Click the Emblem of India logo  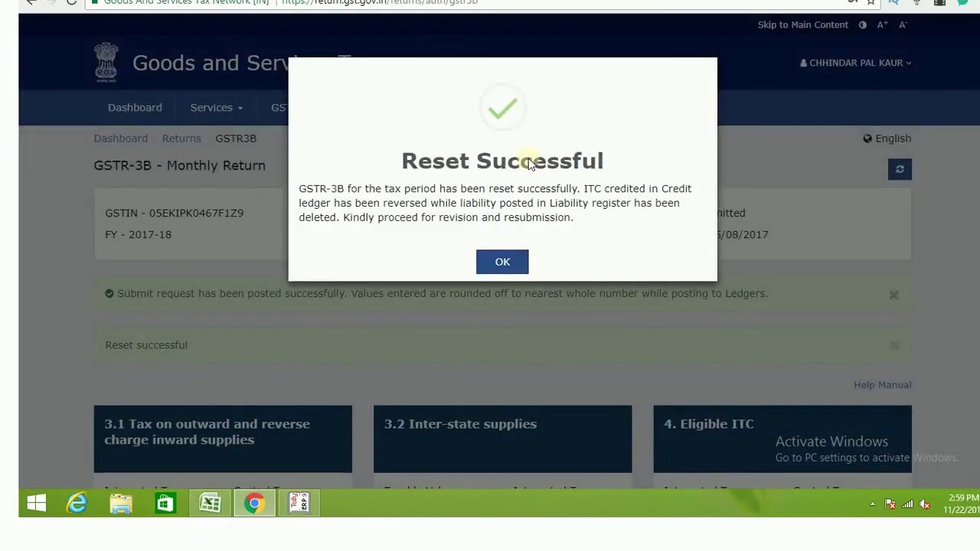point(106,63)
